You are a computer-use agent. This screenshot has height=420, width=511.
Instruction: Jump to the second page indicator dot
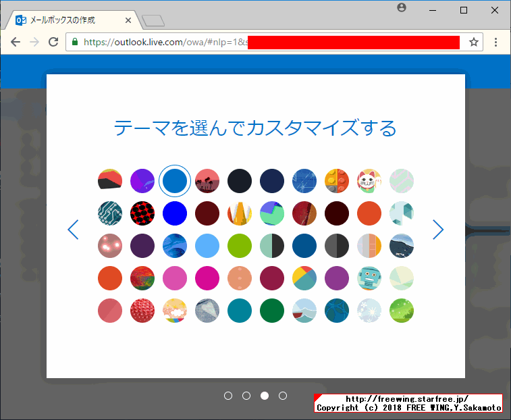pos(246,396)
